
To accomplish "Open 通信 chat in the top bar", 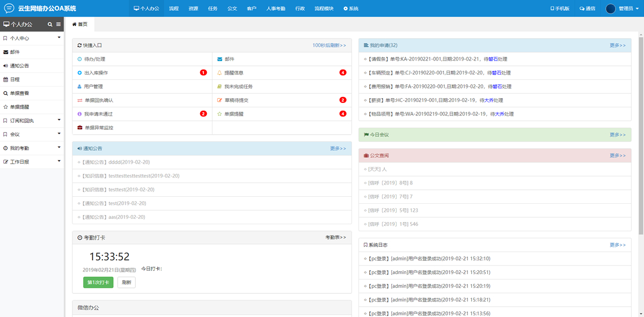I will click(587, 9).
